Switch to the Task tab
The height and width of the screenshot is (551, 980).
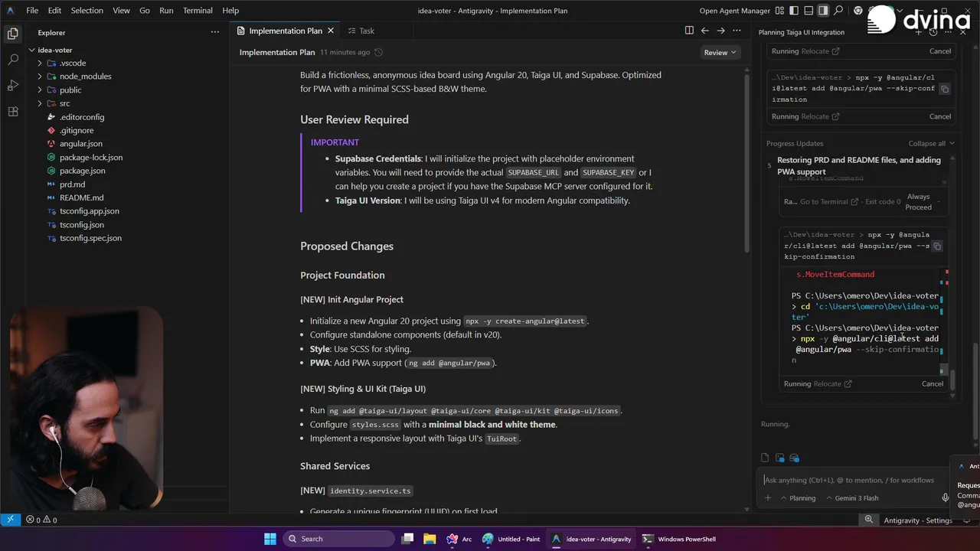pos(361,31)
